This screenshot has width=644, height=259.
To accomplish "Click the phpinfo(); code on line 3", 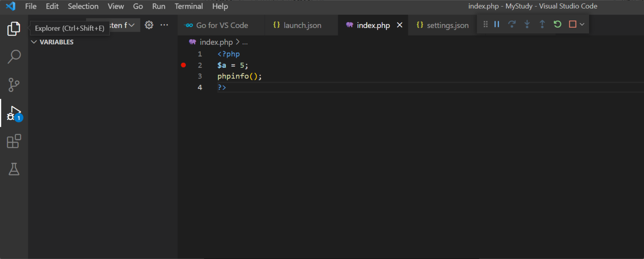I will click(239, 76).
